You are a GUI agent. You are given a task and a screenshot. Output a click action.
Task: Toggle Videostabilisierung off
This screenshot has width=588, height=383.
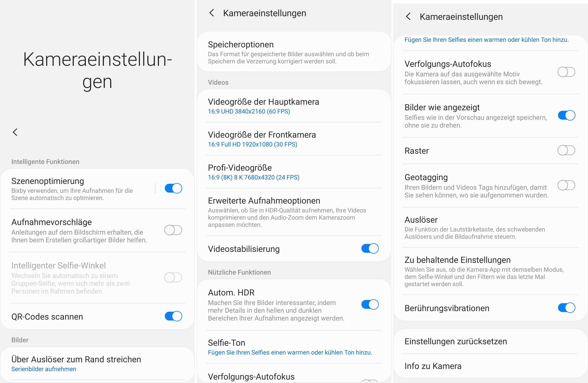click(x=370, y=248)
